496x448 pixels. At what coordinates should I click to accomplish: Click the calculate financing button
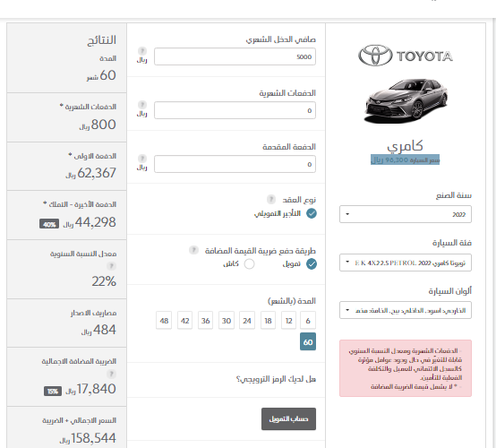pos(288,418)
